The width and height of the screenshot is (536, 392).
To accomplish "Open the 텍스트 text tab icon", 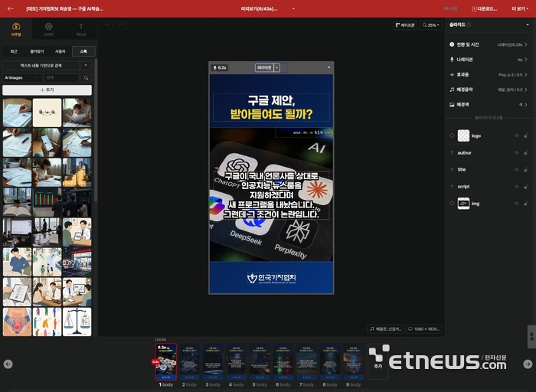I will pos(81,26).
